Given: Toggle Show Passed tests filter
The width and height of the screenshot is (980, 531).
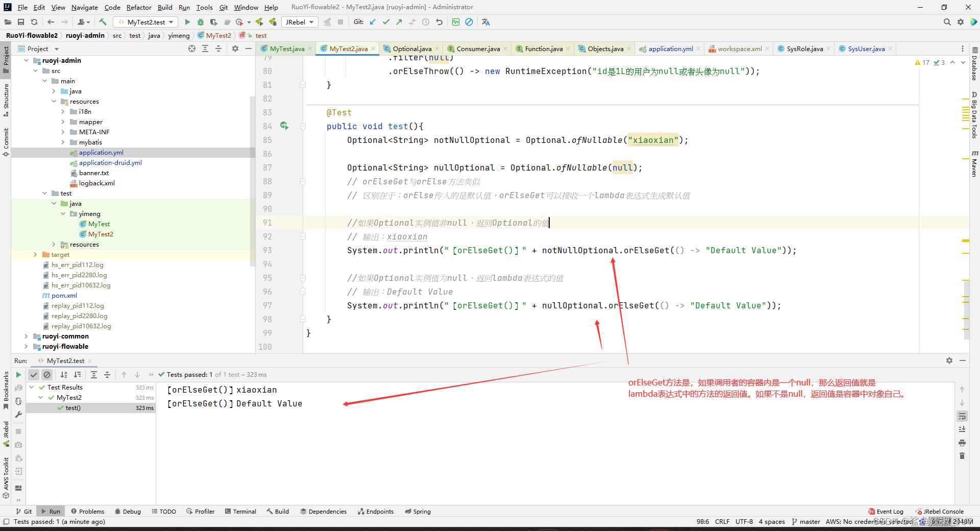Looking at the screenshot, I should click(x=34, y=375).
